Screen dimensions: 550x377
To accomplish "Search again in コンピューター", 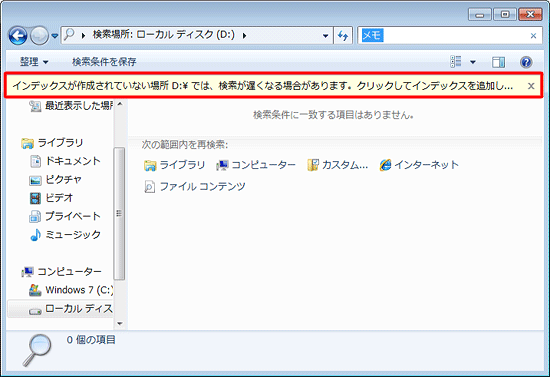I will (256, 165).
